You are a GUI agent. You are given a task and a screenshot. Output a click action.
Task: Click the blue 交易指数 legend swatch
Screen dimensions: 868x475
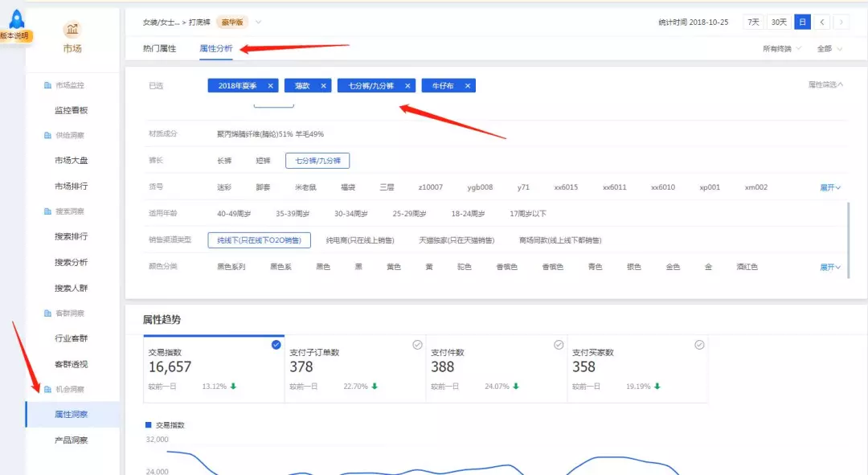tap(148, 425)
